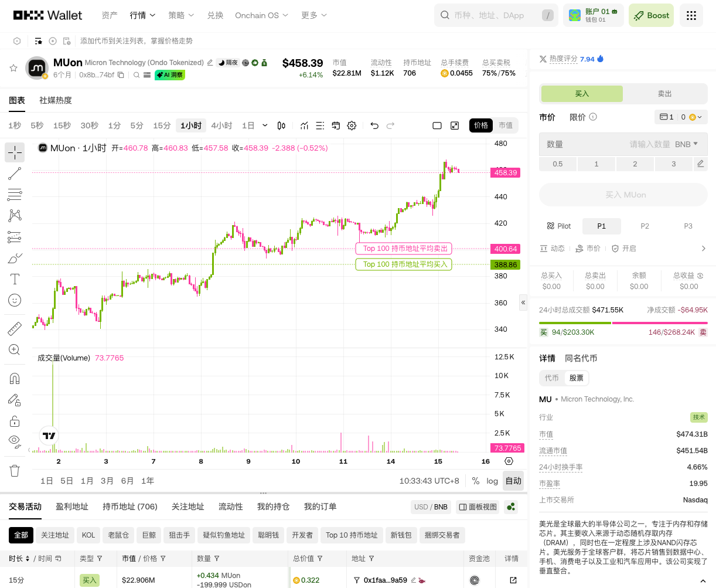Click the token search input field
Screen dimensions: 716x588
(496, 16)
